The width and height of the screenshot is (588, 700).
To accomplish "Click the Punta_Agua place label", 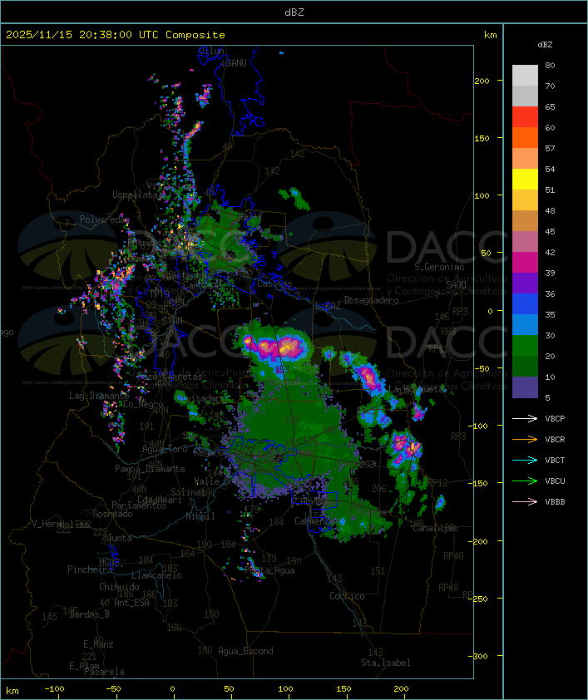I will coord(269,570).
